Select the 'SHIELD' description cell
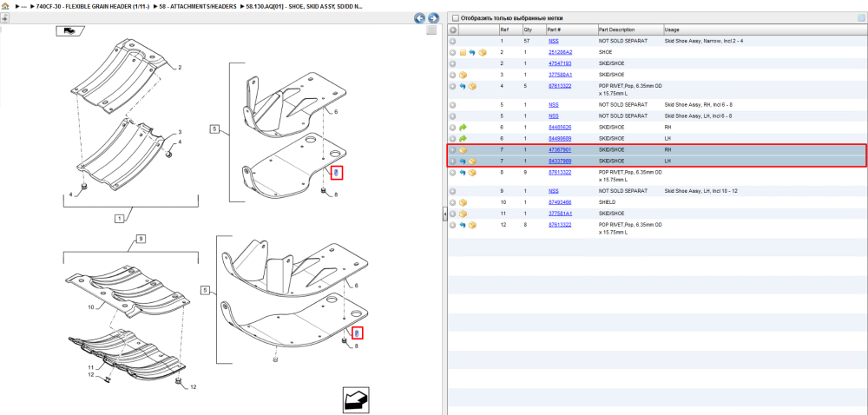 pos(606,202)
